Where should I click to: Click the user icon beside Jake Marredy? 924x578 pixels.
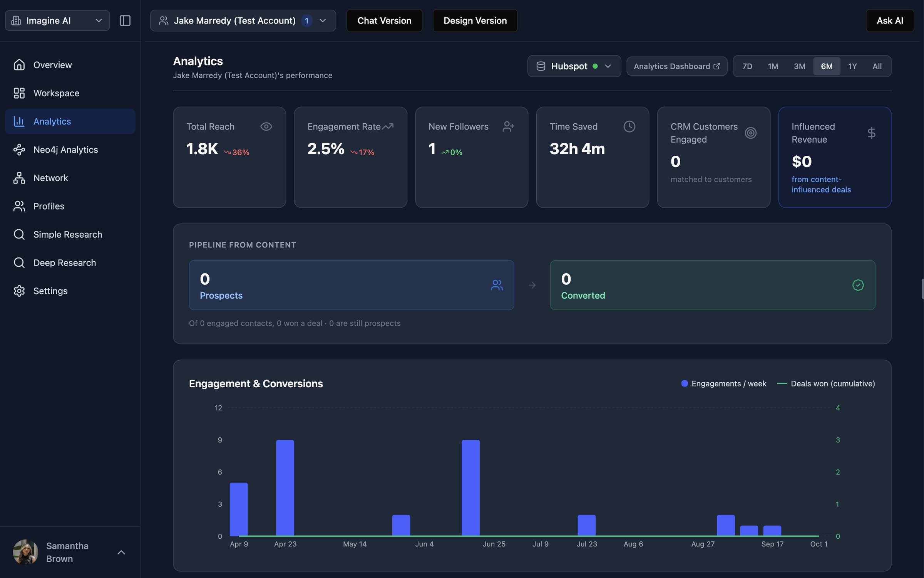coord(163,20)
